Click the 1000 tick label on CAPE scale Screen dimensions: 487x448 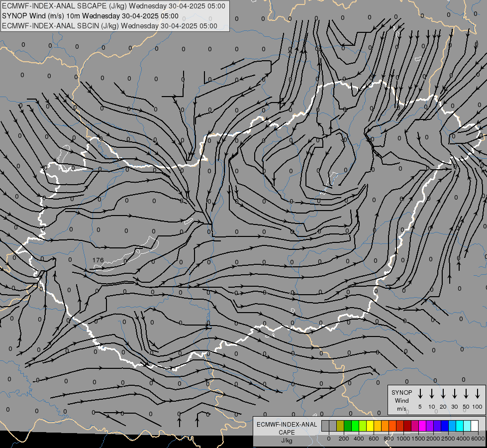point(403,439)
